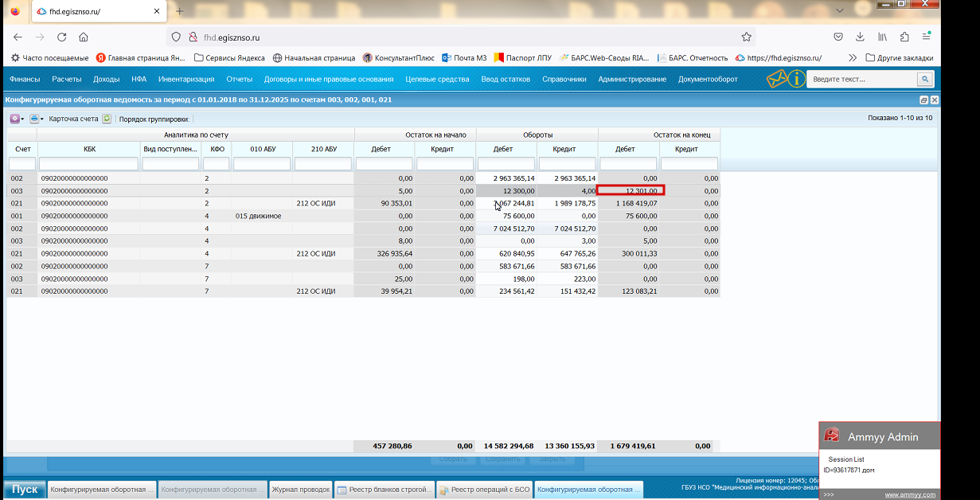The width and height of the screenshot is (980, 500).
Task: Click the Пуск start button
Action: [x=24, y=489]
